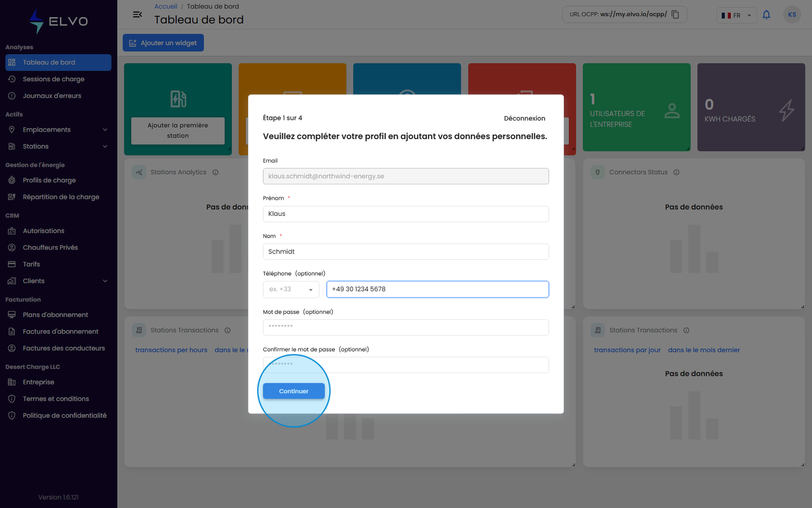Copy the OCPP URL with clipboard icon
Image resolution: width=812 pixels, height=508 pixels.
tap(675, 14)
